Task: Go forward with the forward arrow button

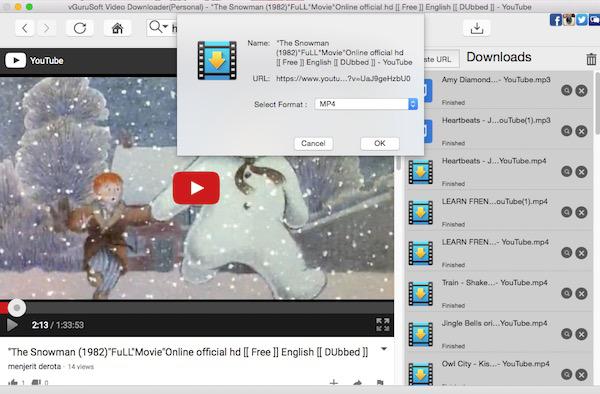Action: (46, 28)
